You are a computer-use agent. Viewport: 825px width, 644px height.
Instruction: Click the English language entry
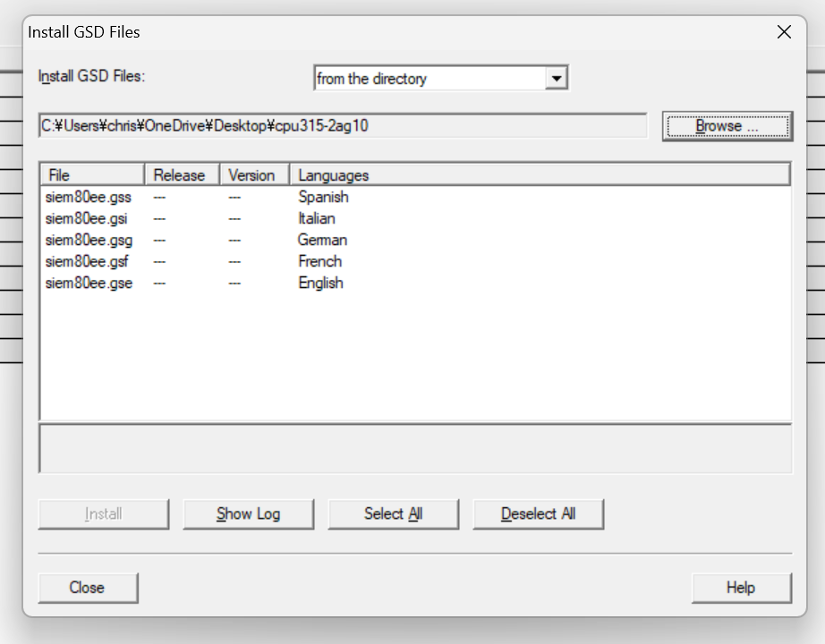point(320,283)
